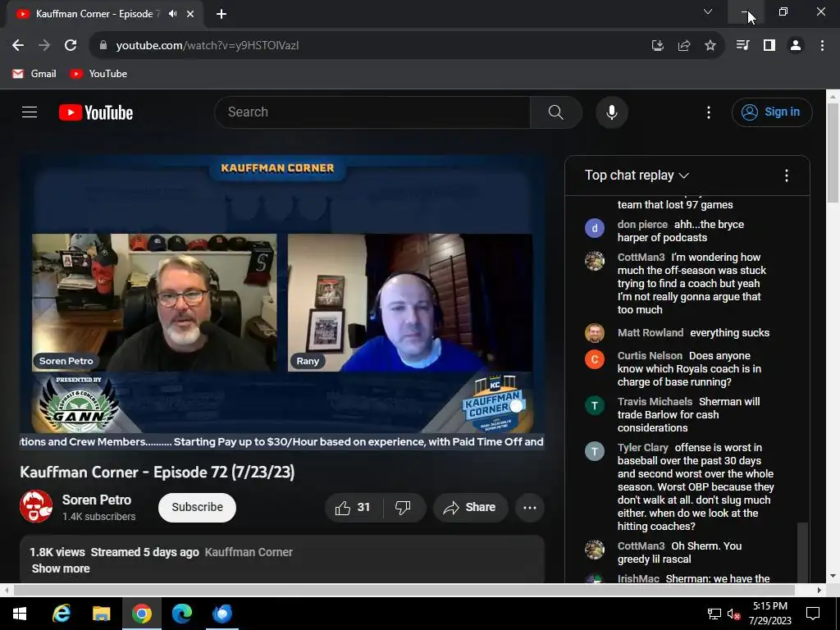Open Microsoft Edge from taskbar
This screenshot has width=840, height=630.
pyautogui.click(x=182, y=614)
